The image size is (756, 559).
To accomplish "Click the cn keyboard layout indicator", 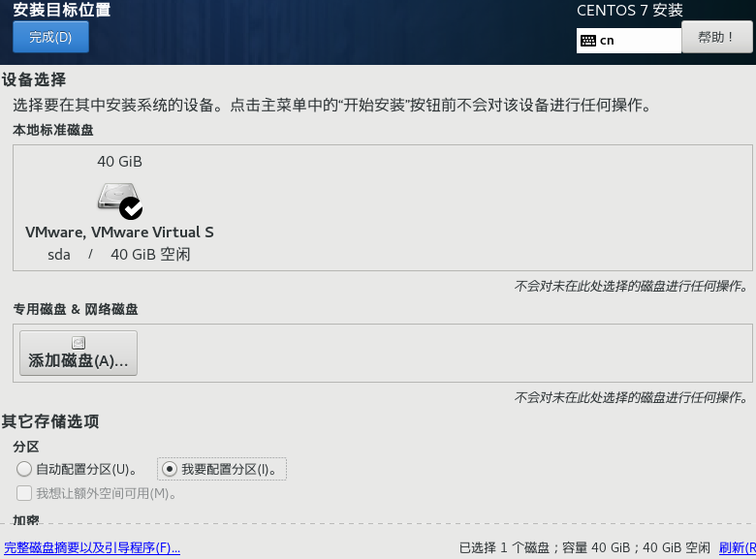I will click(x=629, y=41).
